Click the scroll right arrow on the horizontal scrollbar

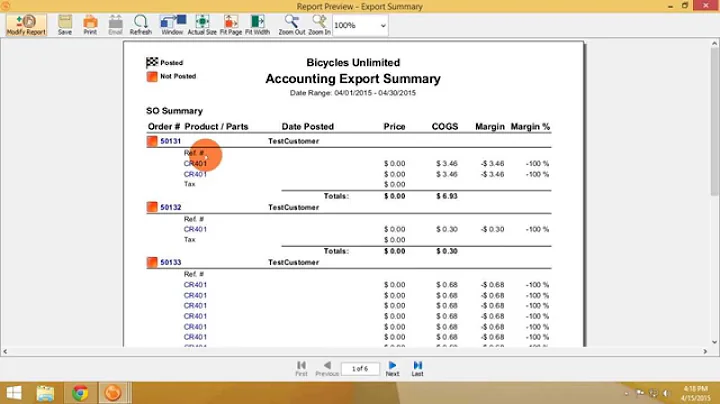coord(705,352)
